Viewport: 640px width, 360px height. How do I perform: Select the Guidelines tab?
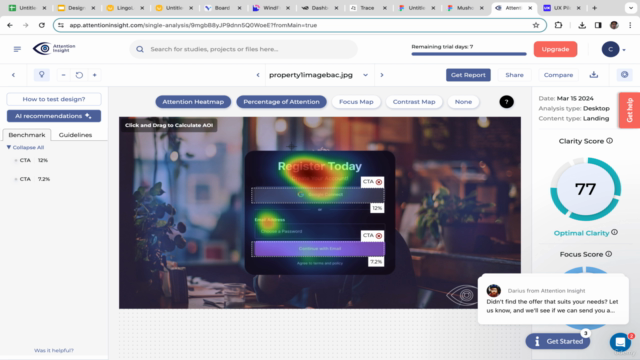point(75,135)
